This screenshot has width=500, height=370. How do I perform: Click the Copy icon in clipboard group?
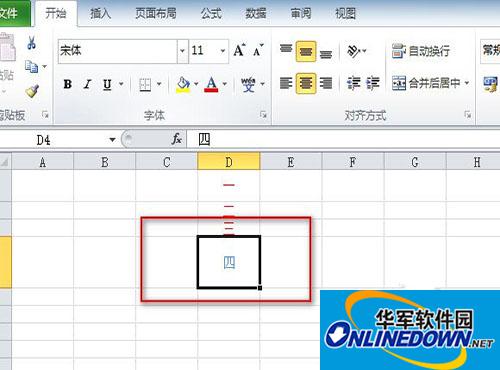click(x=32, y=67)
